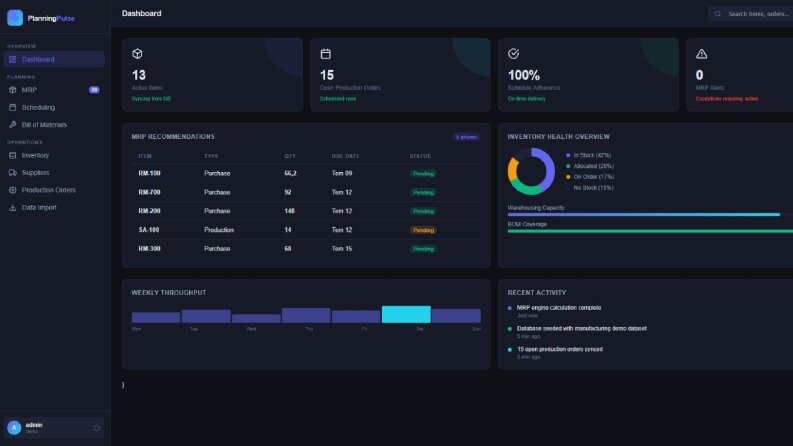Click the Data Import download icon
The image size is (793, 446).
13,207
